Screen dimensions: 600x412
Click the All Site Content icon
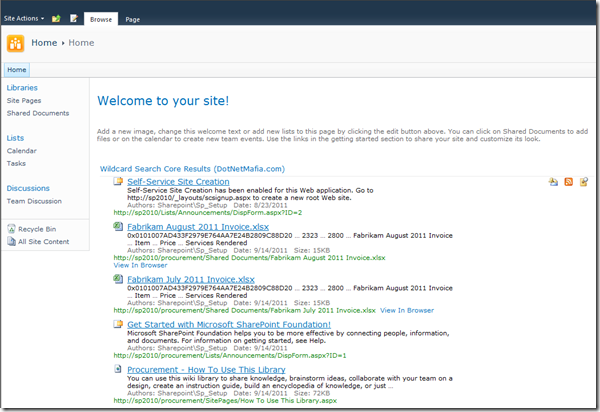[x=11, y=241]
